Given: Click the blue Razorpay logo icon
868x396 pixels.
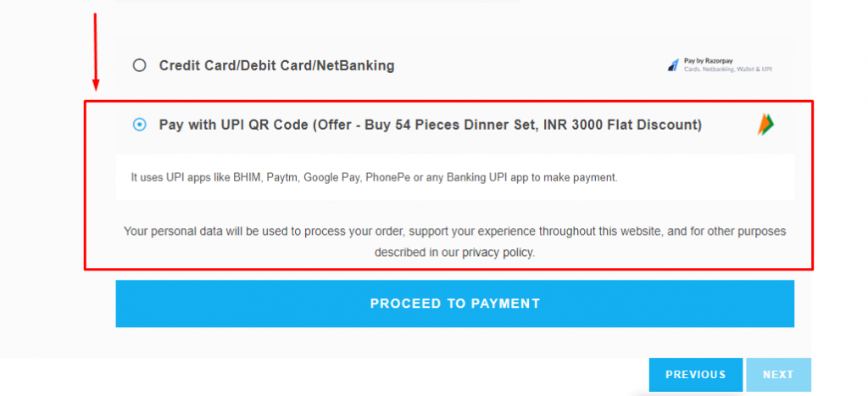Looking at the screenshot, I should click(673, 65).
